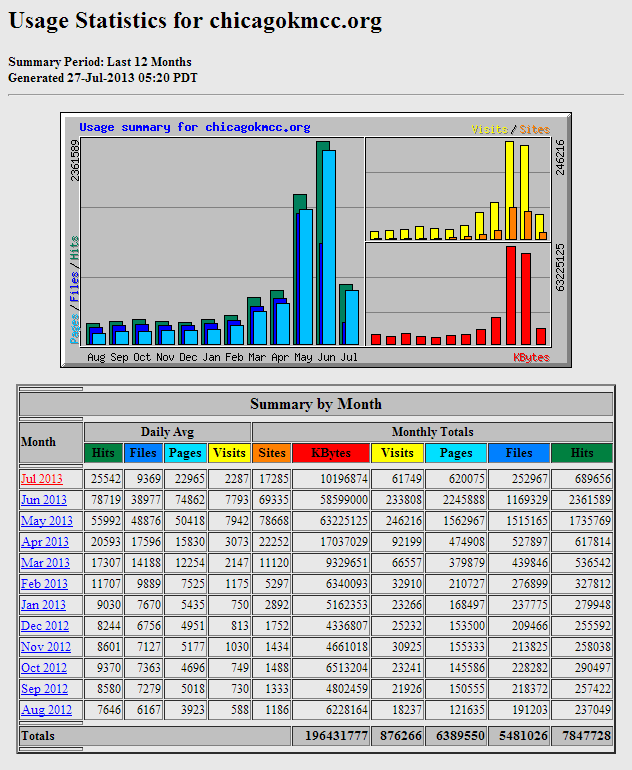The height and width of the screenshot is (770, 632).
Task: Click total files value 5481026
Action: [523, 736]
